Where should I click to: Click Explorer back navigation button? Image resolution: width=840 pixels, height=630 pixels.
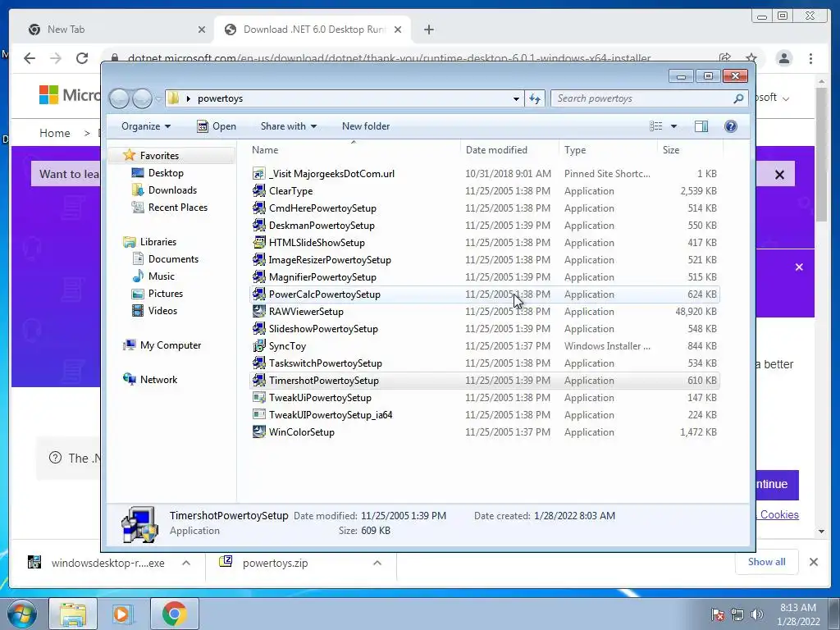pos(120,98)
